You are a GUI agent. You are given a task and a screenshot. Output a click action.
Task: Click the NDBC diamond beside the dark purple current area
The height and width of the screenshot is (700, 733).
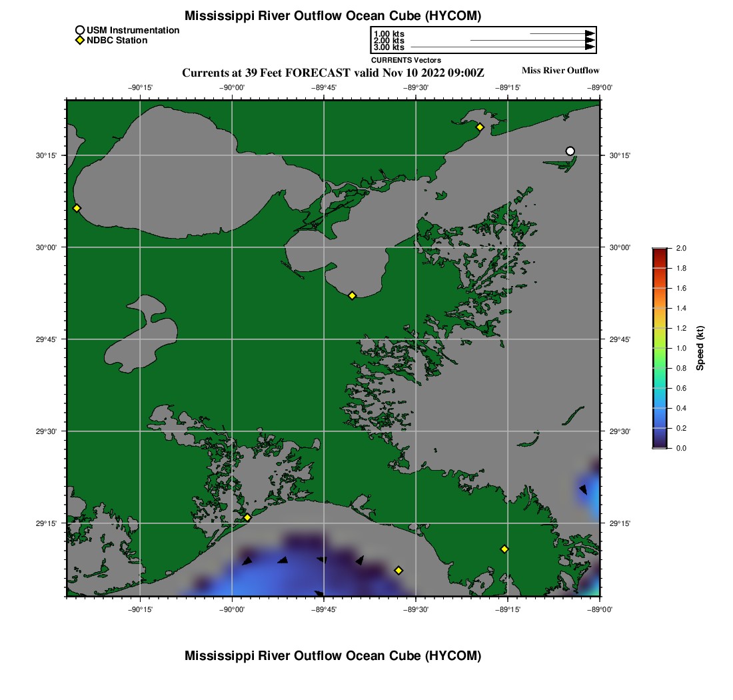coord(398,571)
